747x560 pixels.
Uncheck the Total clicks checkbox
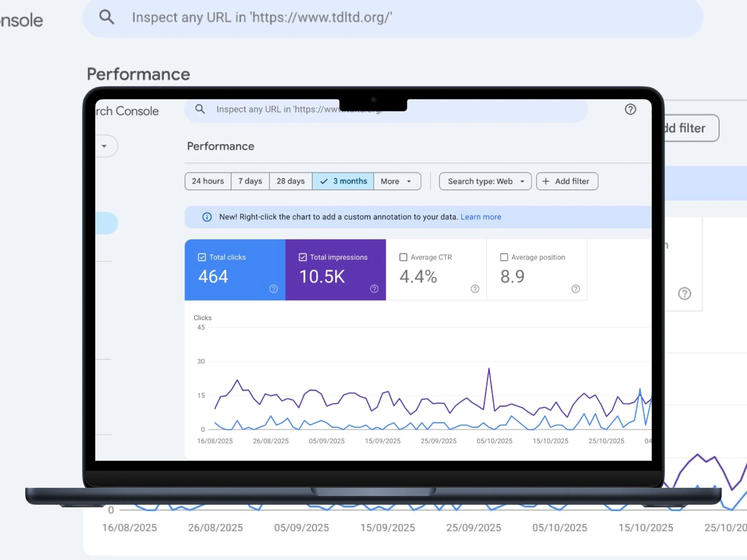click(x=202, y=257)
